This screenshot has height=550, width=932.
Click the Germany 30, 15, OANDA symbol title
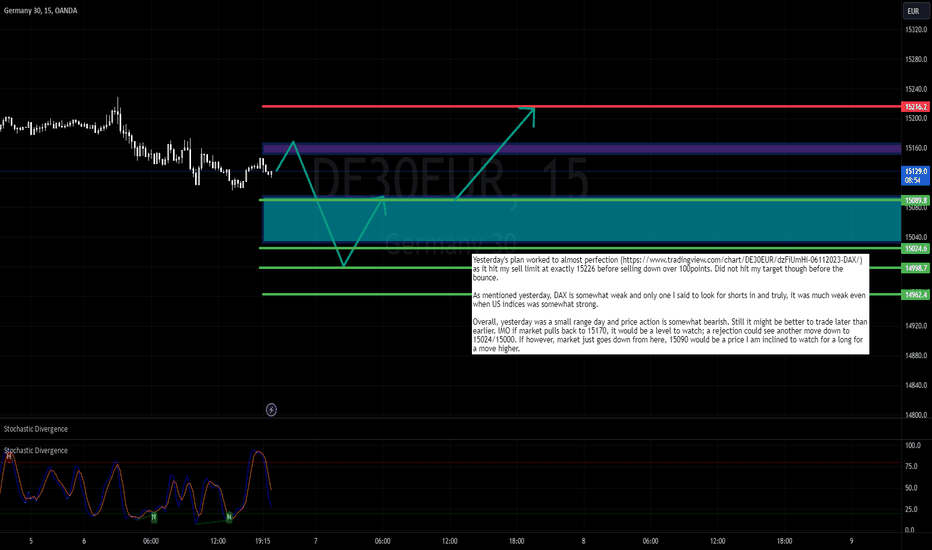tap(40, 11)
